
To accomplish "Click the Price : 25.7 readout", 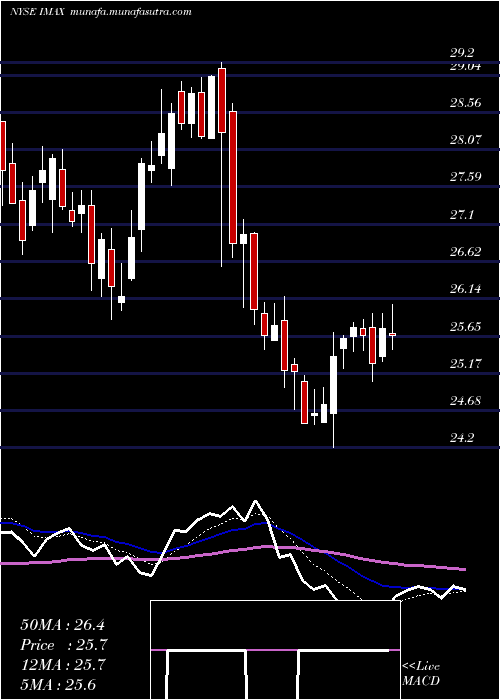I will (x=64, y=645).
